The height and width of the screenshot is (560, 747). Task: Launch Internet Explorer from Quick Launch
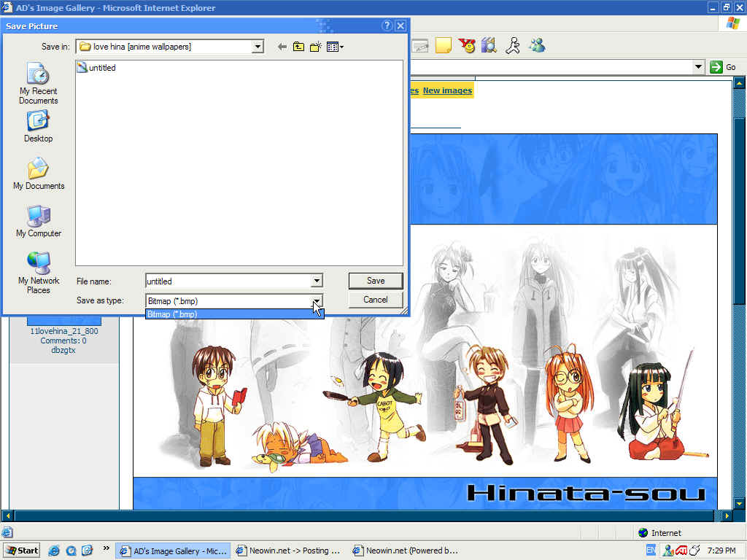54,551
